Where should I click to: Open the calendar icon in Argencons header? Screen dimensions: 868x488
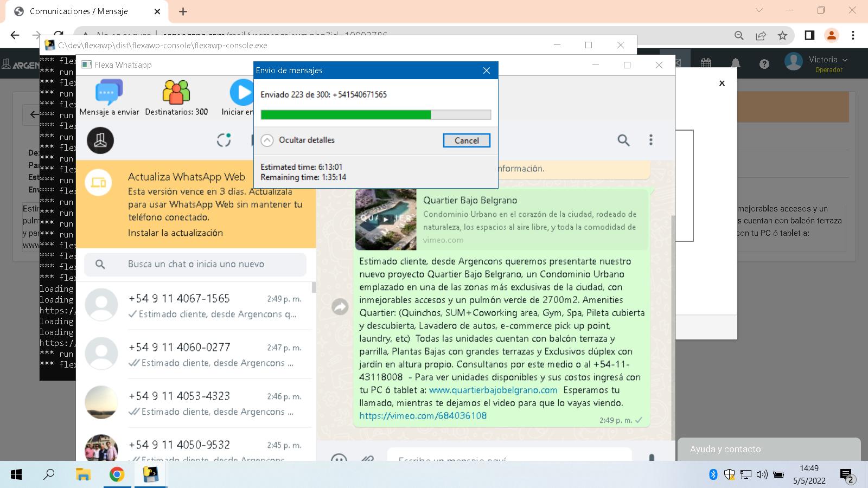pos(706,63)
